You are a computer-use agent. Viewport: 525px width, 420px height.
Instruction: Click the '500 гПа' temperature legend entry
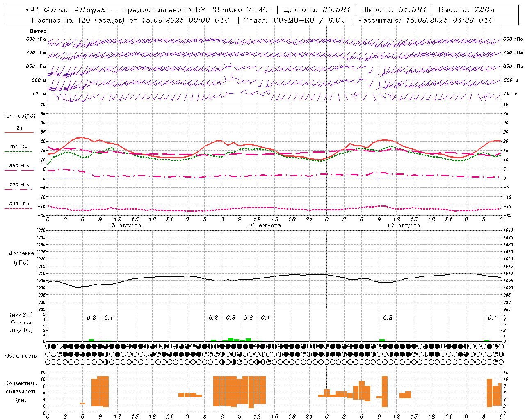tap(19, 204)
